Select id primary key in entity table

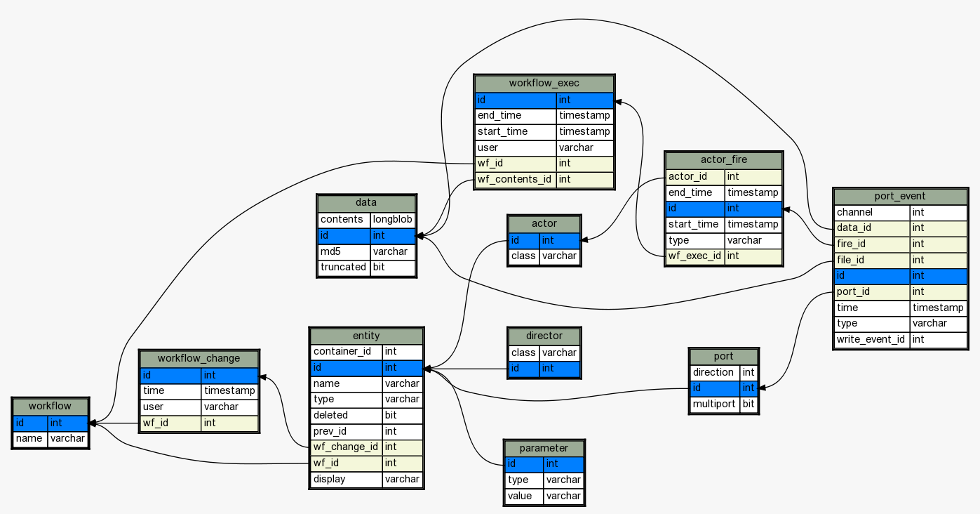point(366,368)
